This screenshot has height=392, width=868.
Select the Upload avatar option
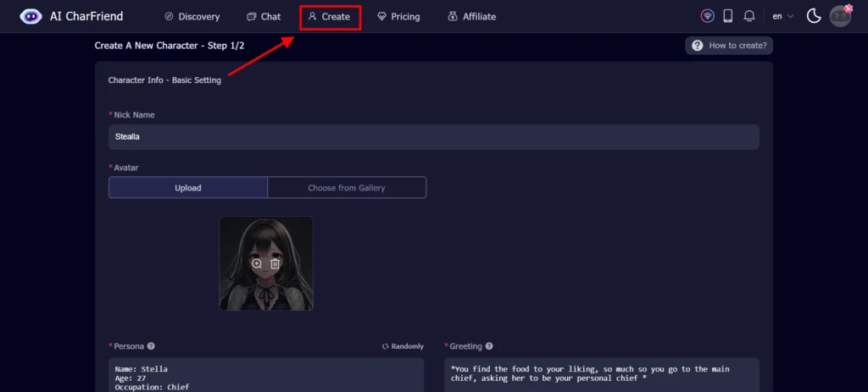click(188, 188)
